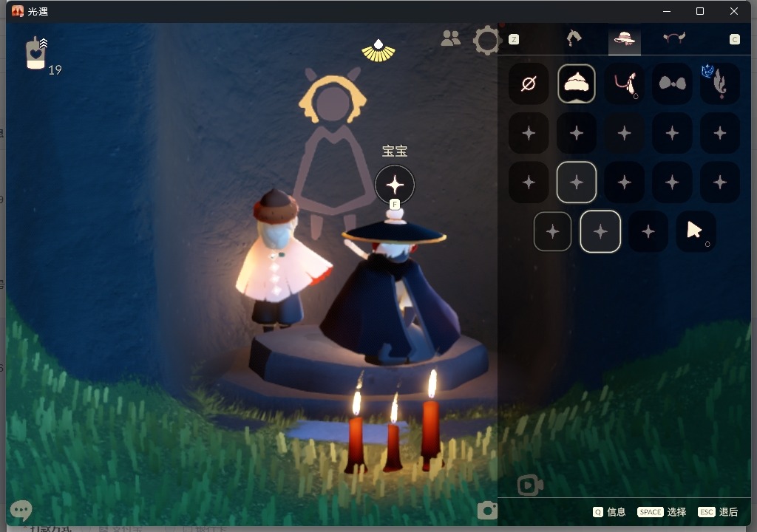Take a screenshot with the camera icon
Screen dimensions: 757x532
(x=487, y=511)
